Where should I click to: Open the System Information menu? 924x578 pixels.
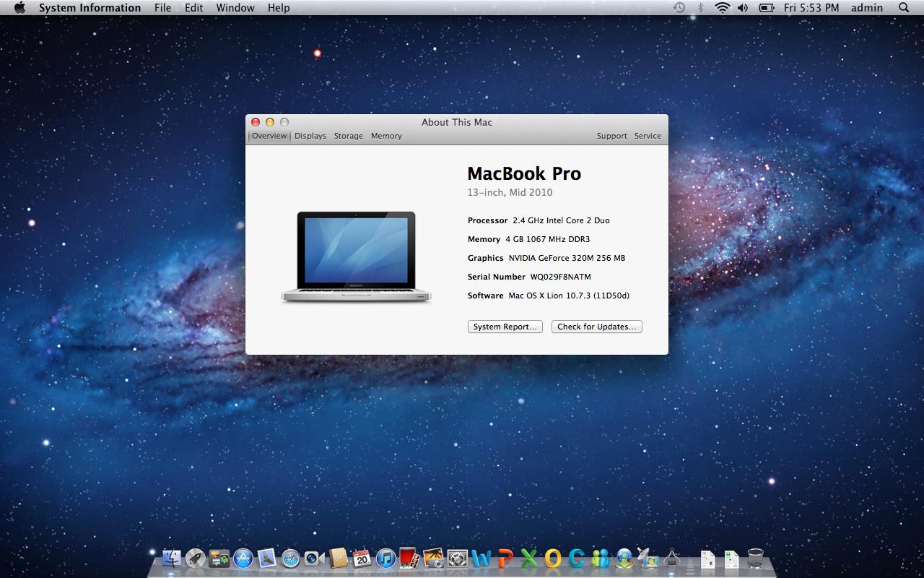pos(90,8)
